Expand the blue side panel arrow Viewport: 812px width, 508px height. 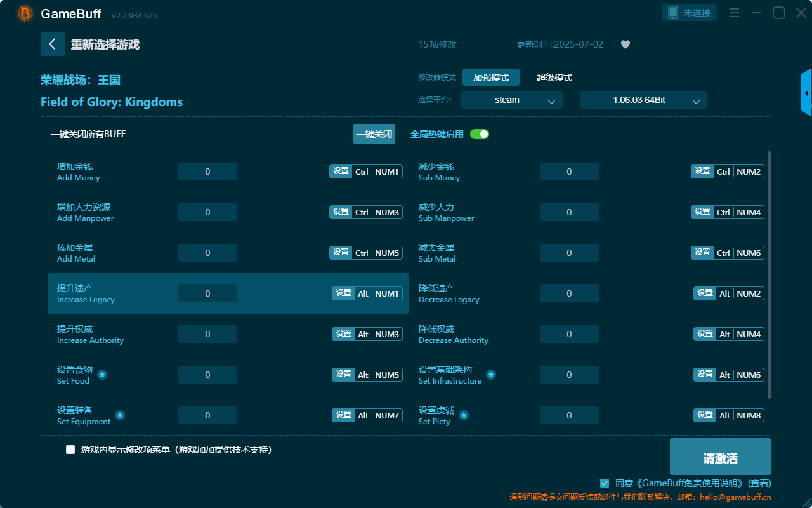(x=806, y=93)
